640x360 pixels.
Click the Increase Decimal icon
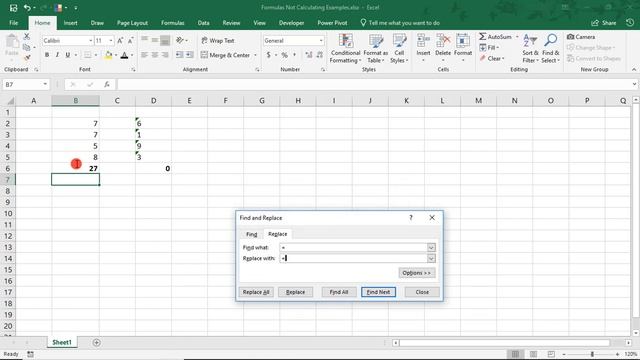pyautogui.click(x=309, y=55)
